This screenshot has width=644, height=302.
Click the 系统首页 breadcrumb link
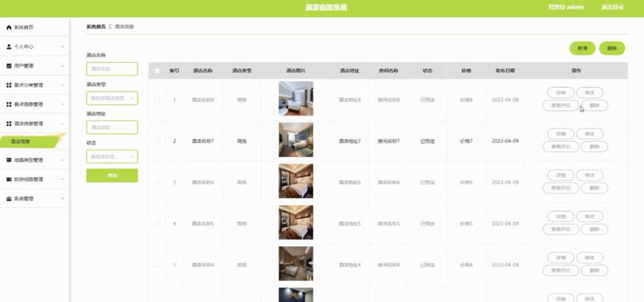click(x=96, y=26)
